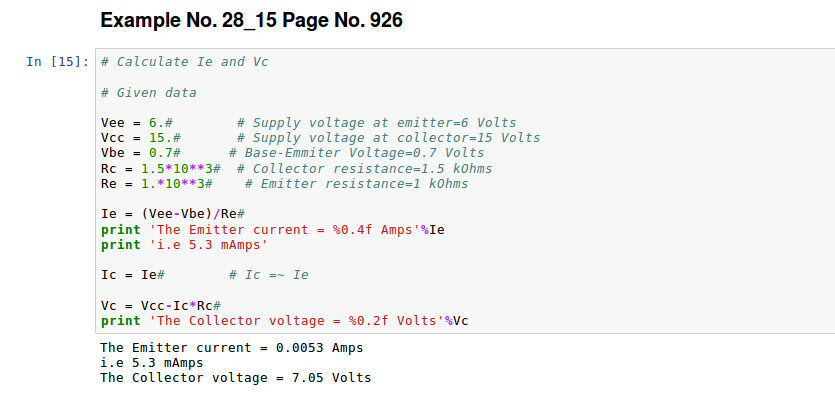Place cursor in the Ic = Ie line
The width and height of the screenshot is (835, 396).
[x=205, y=275]
